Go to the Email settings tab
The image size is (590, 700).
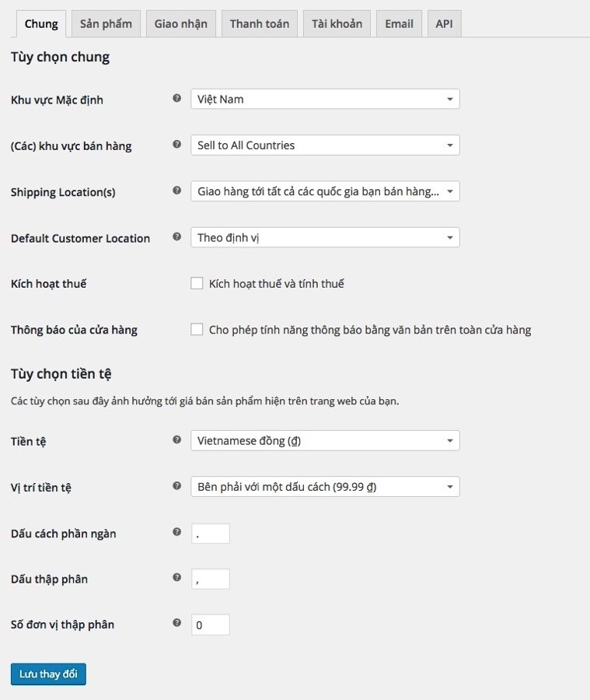[399, 23]
